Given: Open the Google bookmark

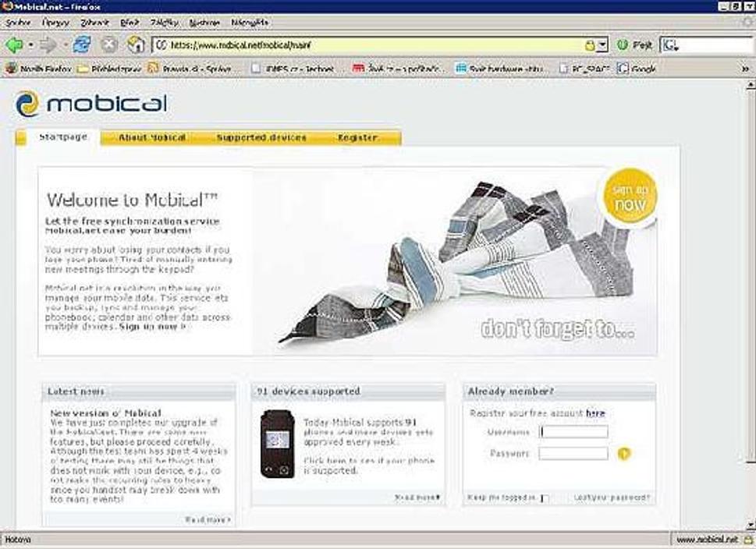Looking at the screenshot, I should 637,69.
